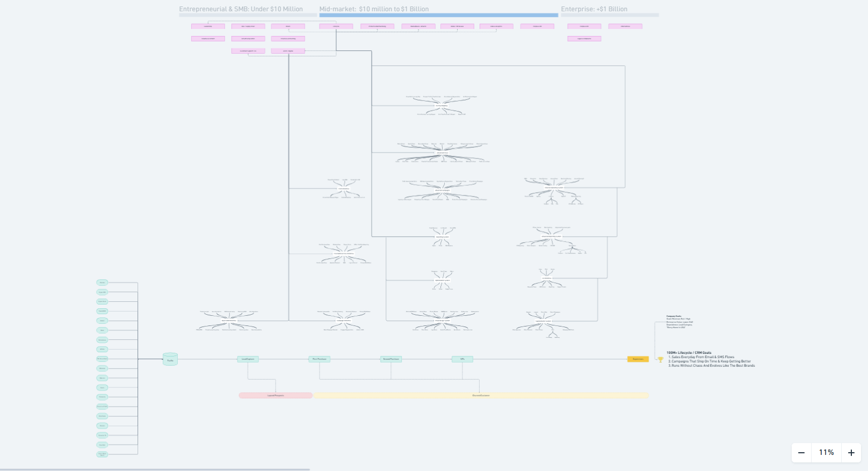
Task: Click the Mid-market $10 million to $1 Billion heading
Action: coord(374,9)
